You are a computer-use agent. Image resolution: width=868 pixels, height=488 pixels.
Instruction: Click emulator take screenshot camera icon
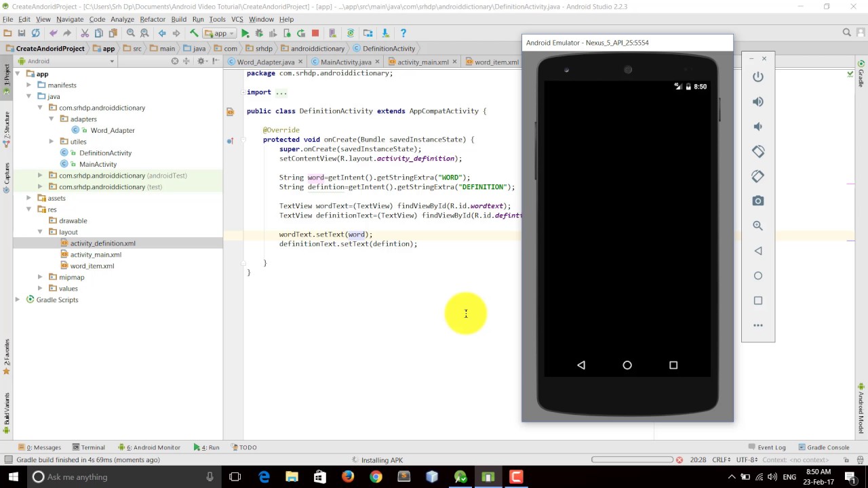coord(758,201)
